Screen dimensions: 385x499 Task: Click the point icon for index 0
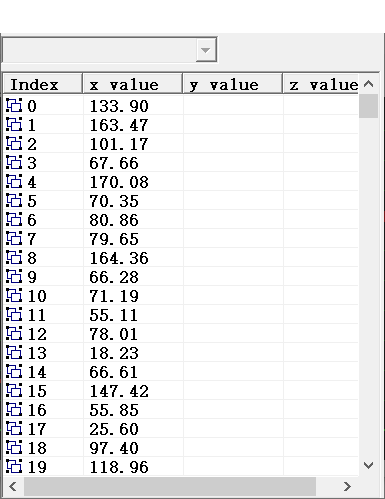[14, 106]
